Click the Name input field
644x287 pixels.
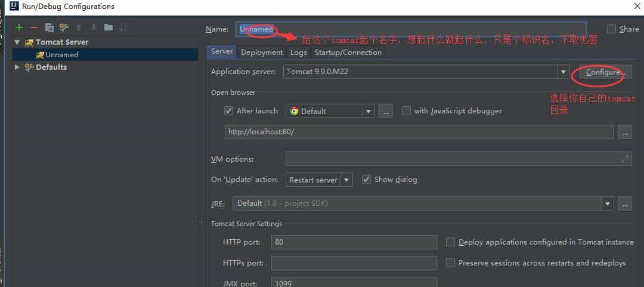[x=411, y=29]
